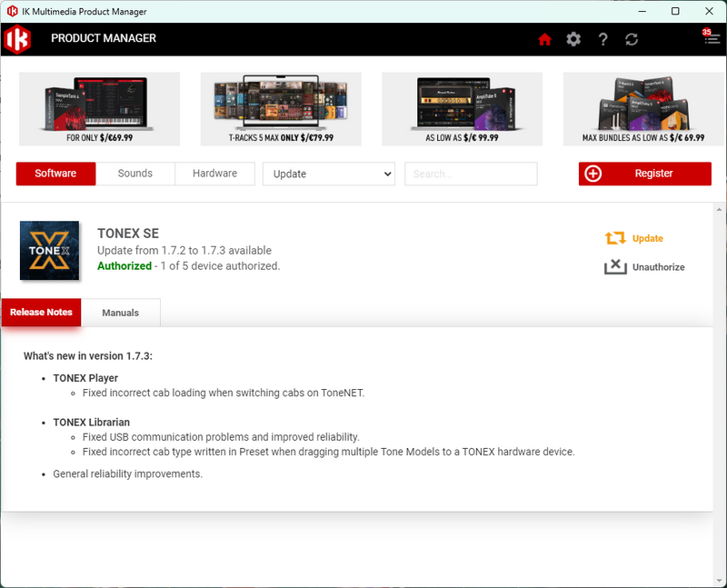The width and height of the screenshot is (727, 588).
Task: Open notifications menu with 35 badge
Action: pyautogui.click(x=711, y=36)
